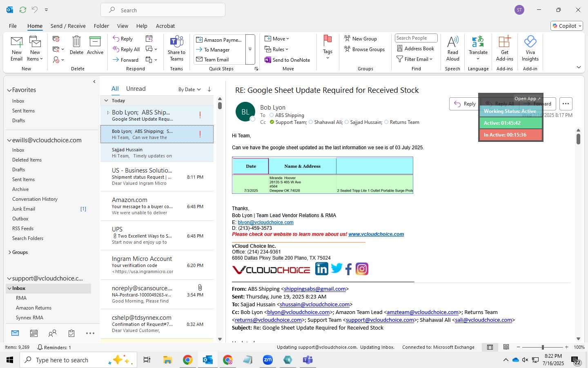Open blyon@vcloudchoice.com signature link

tap(265, 222)
